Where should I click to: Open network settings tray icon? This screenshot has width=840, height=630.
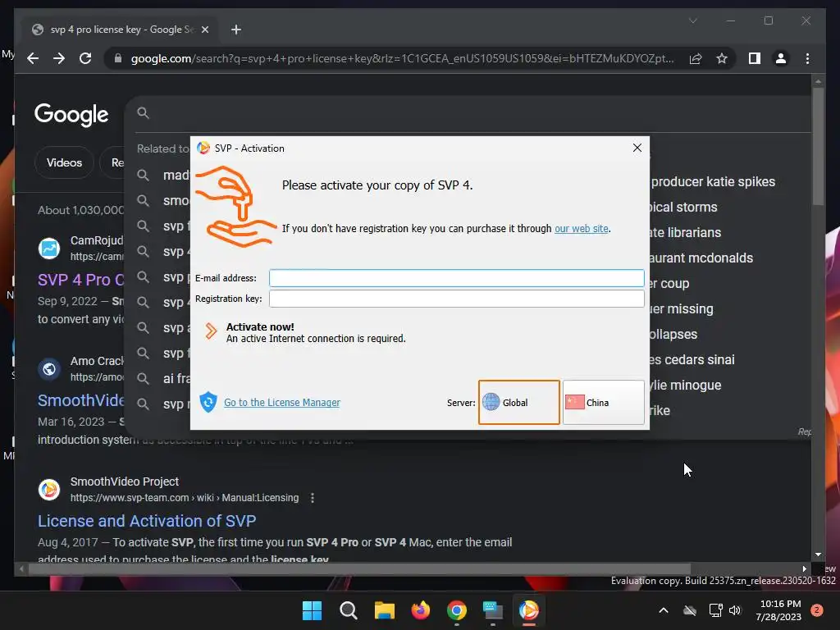click(x=715, y=610)
